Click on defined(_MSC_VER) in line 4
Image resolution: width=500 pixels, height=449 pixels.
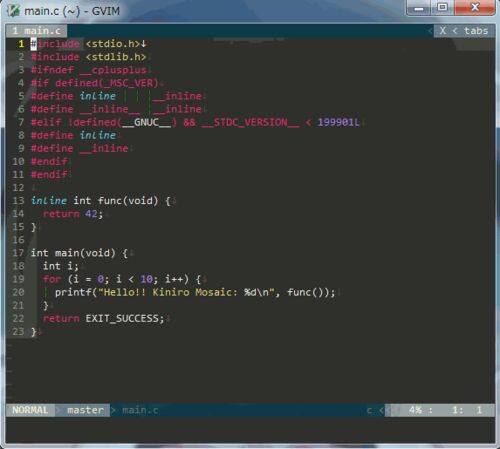pos(107,83)
